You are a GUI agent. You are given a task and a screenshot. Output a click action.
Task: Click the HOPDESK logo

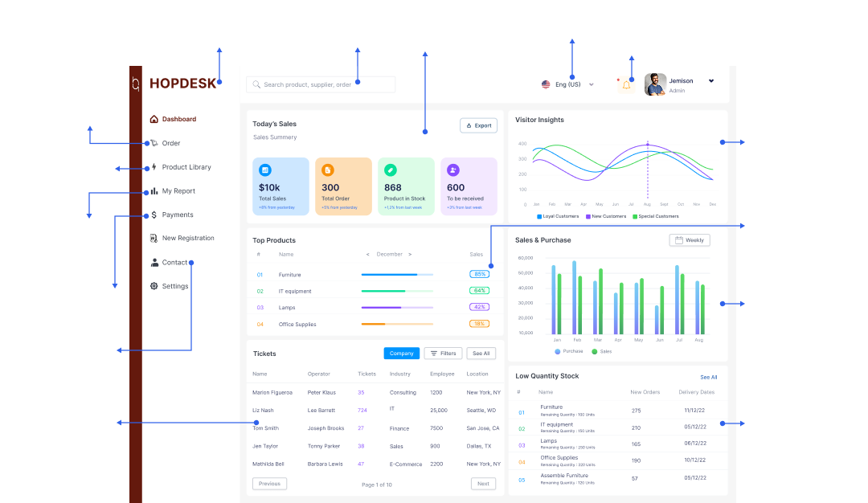coord(182,84)
